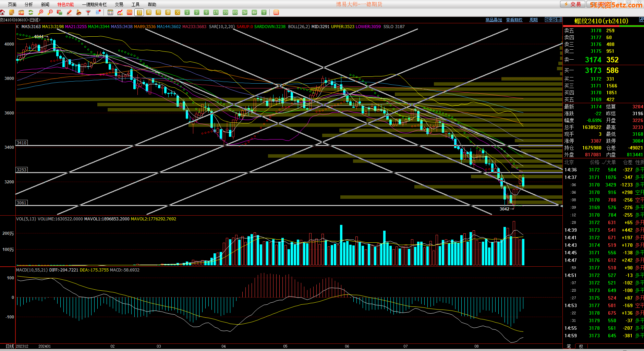Open the 周期 period dropdown link

pos(534,20)
